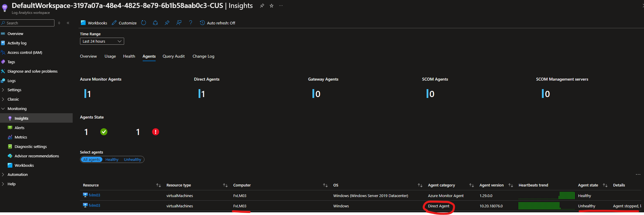Open the more options ellipsis in the title
The width and height of the screenshot is (644, 215).
pyautogui.click(x=281, y=6)
